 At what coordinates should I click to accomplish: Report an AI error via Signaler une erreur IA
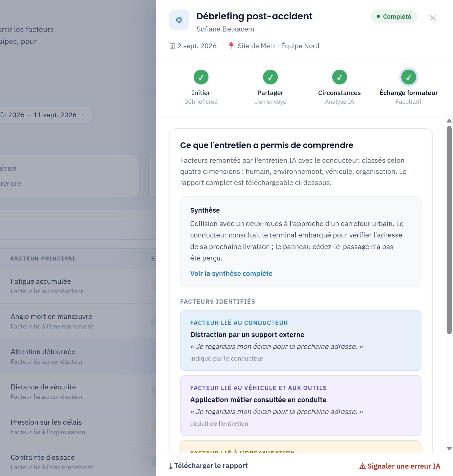point(400,466)
